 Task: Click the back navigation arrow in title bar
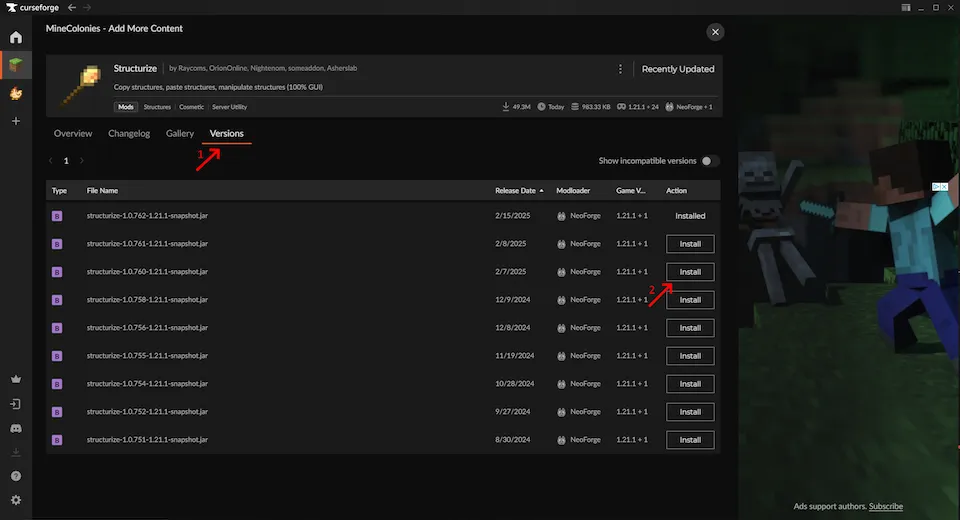72,7
